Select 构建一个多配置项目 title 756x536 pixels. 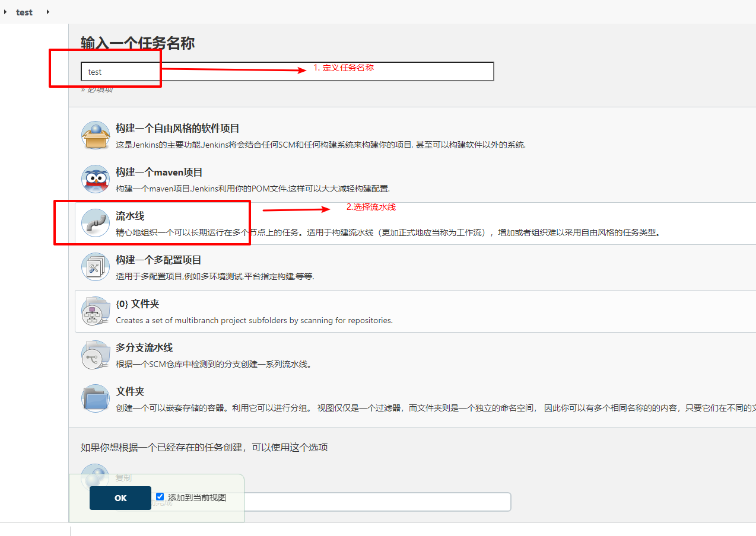coord(158,260)
